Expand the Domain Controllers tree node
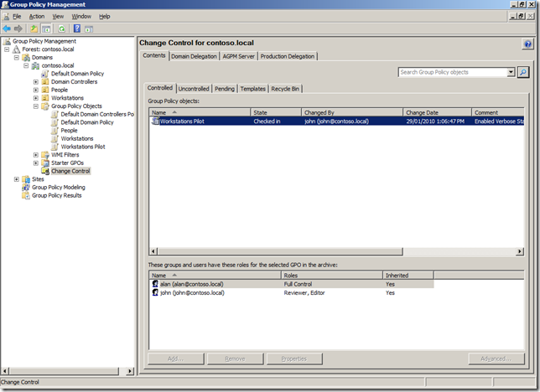The height and width of the screenshot is (392, 540). click(36, 82)
